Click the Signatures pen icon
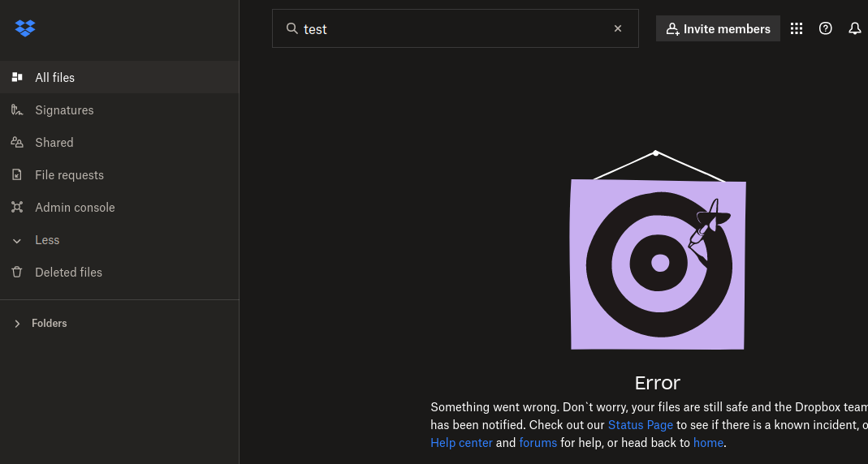The height and width of the screenshot is (464, 868). 17,110
